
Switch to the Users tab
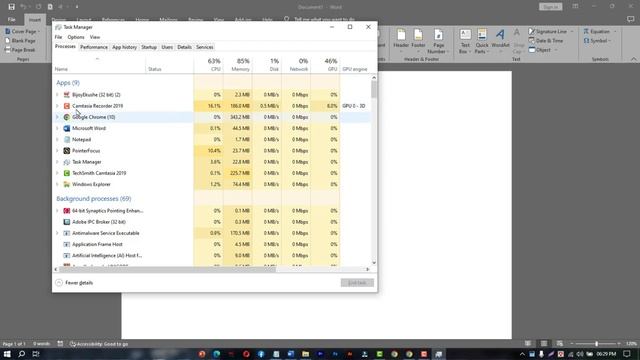pyautogui.click(x=167, y=47)
